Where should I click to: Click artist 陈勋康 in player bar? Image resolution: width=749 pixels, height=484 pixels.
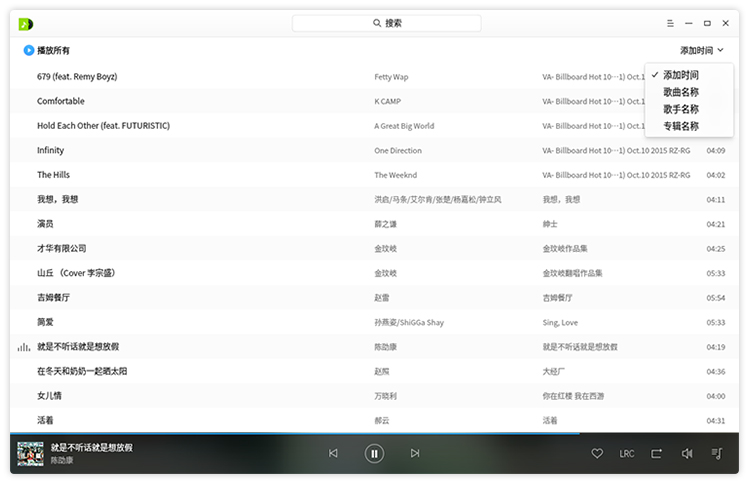62,461
